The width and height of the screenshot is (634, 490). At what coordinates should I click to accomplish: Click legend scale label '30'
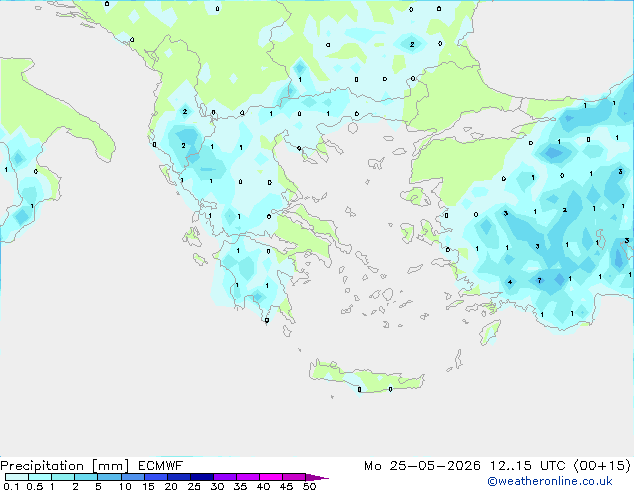click(x=217, y=486)
